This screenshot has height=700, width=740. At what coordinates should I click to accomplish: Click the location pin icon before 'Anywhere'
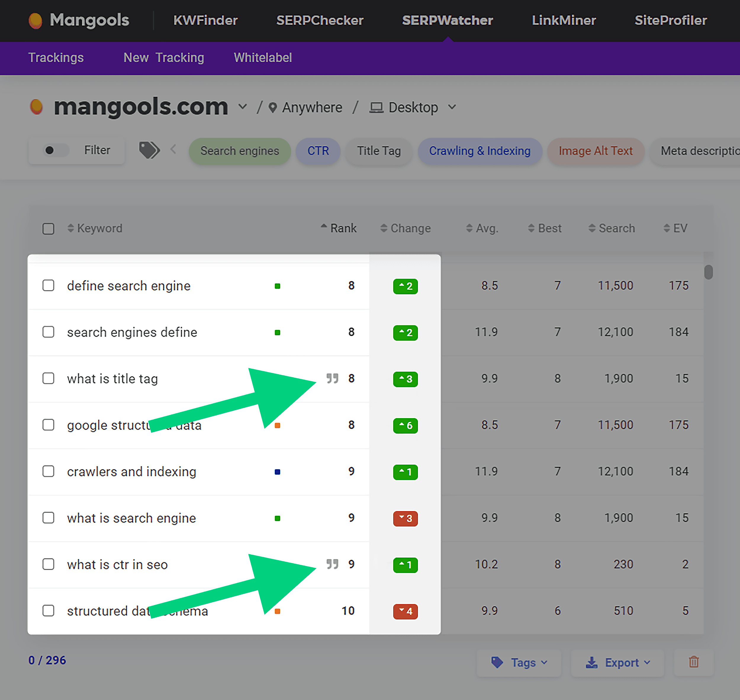pos(274,107)
